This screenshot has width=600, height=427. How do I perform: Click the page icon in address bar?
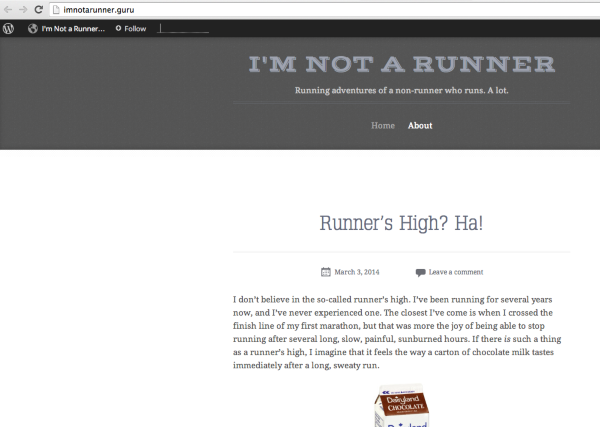[x=56, y=8]
